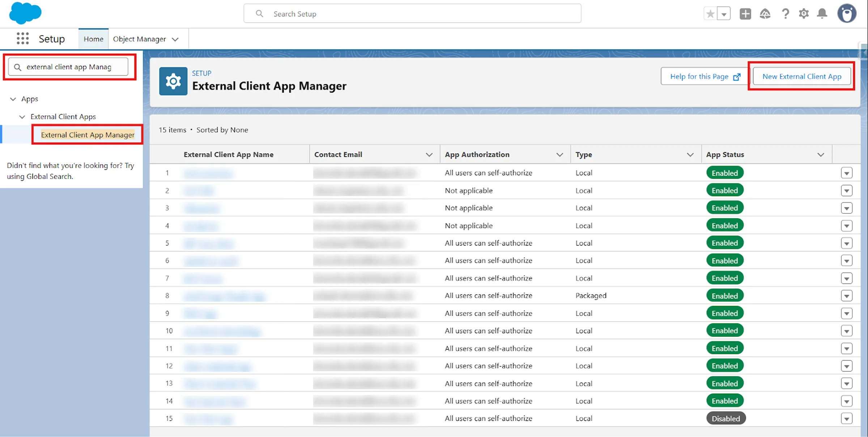The width and height of the screenshot is (868, 437).
Task: Open the app name link in row 15
Action: point(208,419)
